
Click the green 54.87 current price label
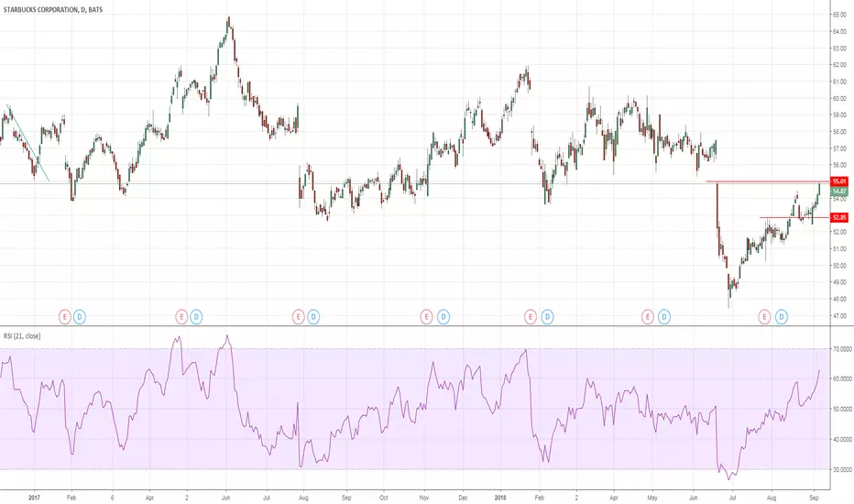tap(839, 192)
